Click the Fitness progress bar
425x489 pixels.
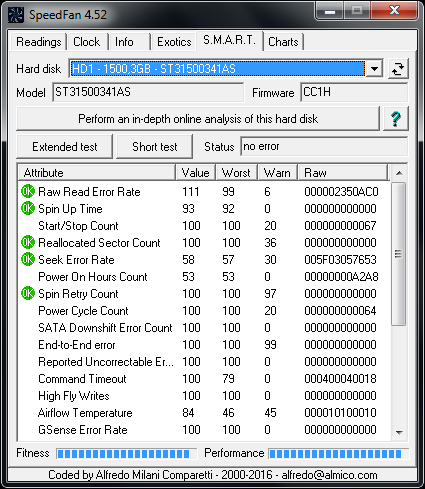127,453
